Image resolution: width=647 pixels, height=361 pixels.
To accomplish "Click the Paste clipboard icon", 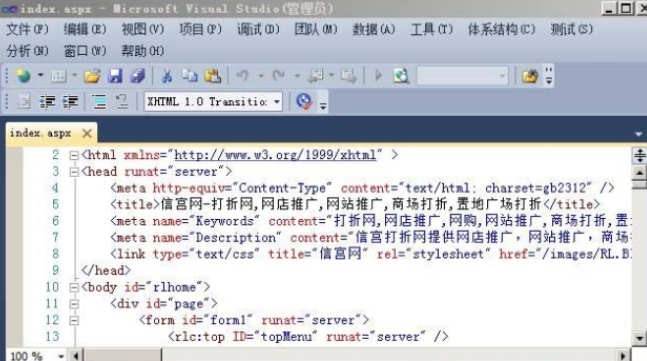I will click(213, 76).
